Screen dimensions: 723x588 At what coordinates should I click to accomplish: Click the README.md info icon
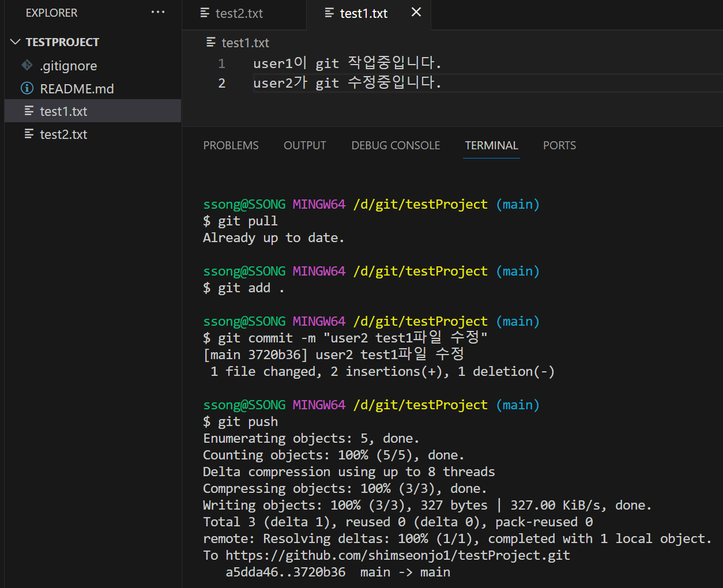coord(27,88)
